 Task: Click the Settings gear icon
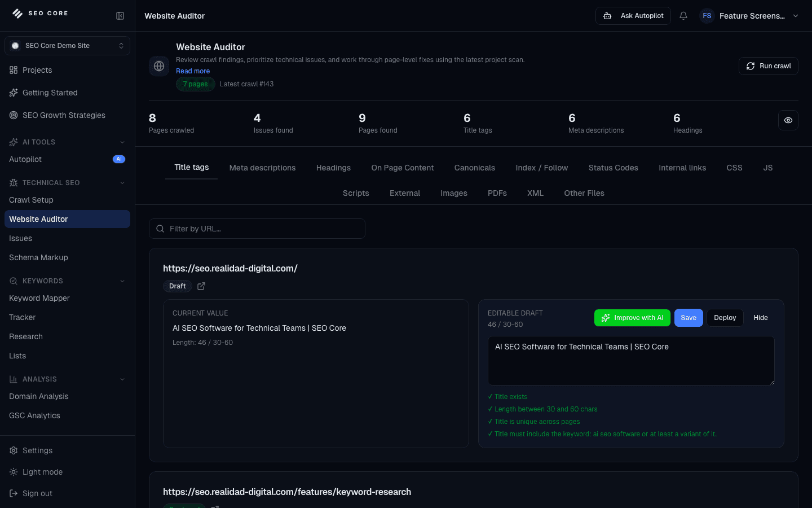coord(14,450)
